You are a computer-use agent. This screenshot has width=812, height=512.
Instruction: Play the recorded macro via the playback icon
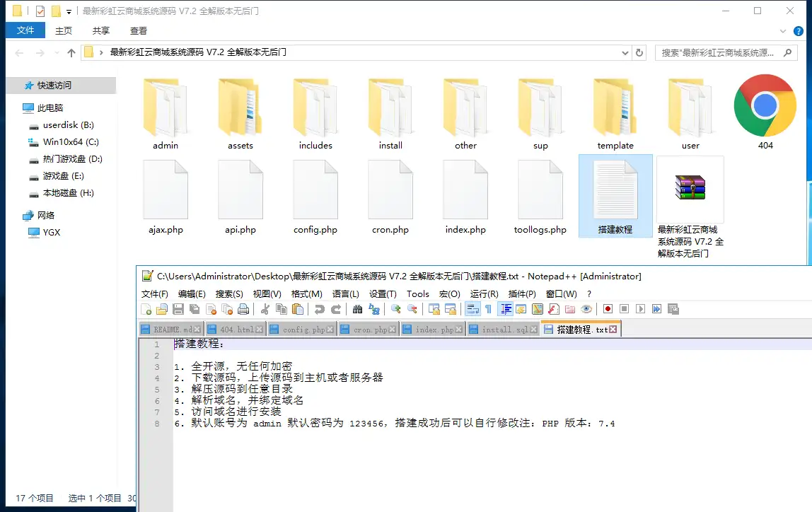pyautogui.click(x=639, y=309)
